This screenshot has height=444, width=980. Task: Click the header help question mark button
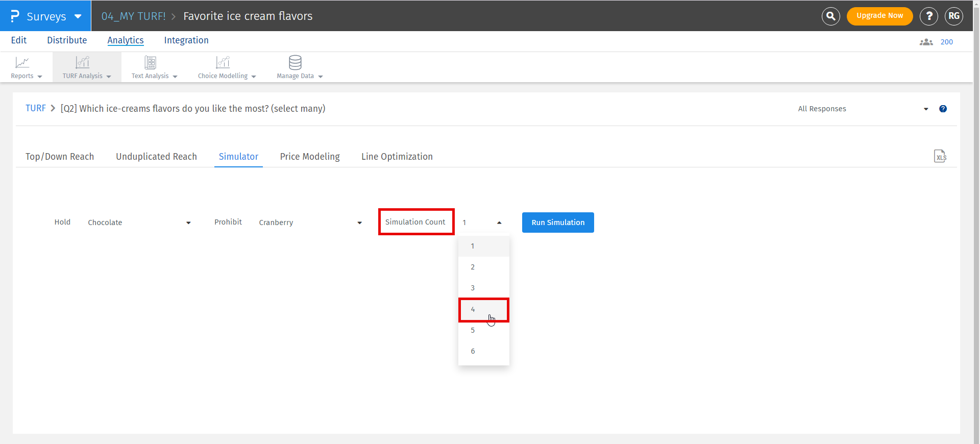tap(928, 16)
